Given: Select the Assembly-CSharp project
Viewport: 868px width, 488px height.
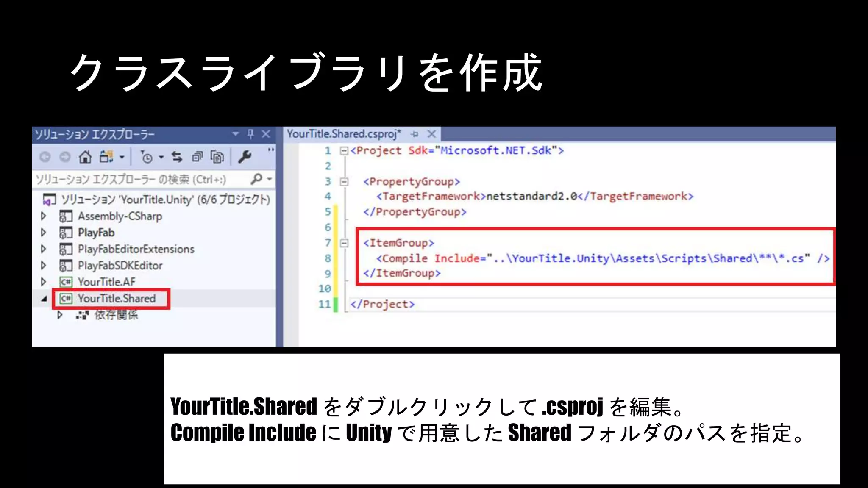Looking at the screenshot, I should (120, 216).
